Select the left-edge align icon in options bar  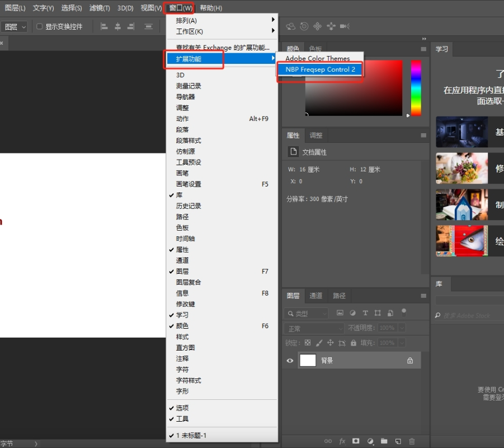click(104, 26)
